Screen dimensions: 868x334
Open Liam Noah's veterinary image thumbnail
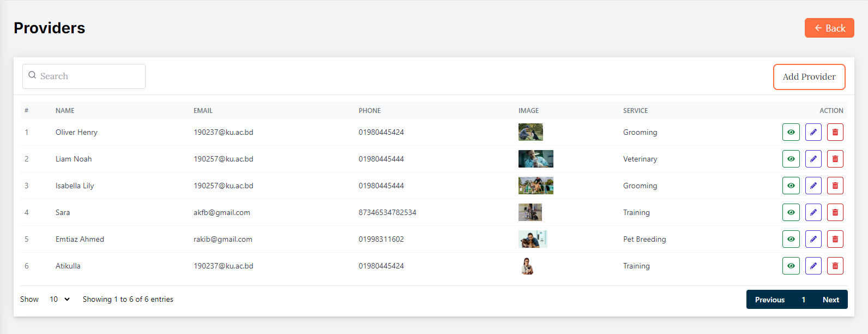[535, 159]
